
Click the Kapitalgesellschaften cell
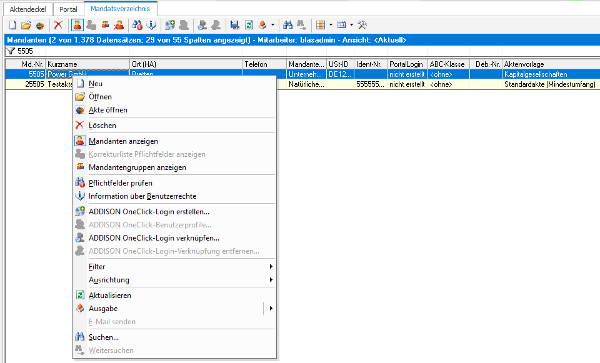tap(551, 74)
